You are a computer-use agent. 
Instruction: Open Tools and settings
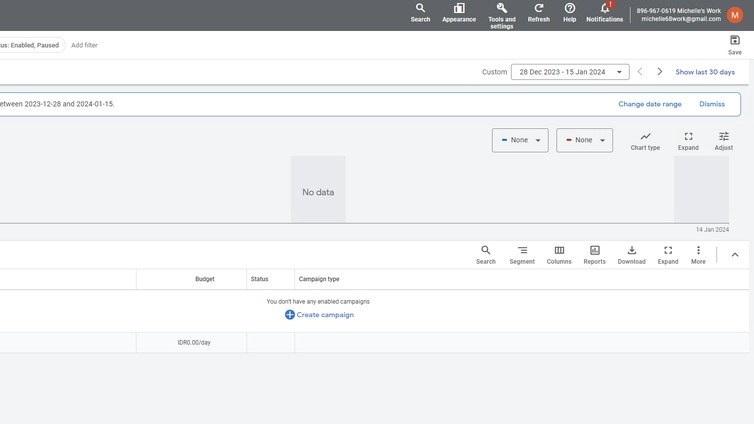[x=502, y=15]
